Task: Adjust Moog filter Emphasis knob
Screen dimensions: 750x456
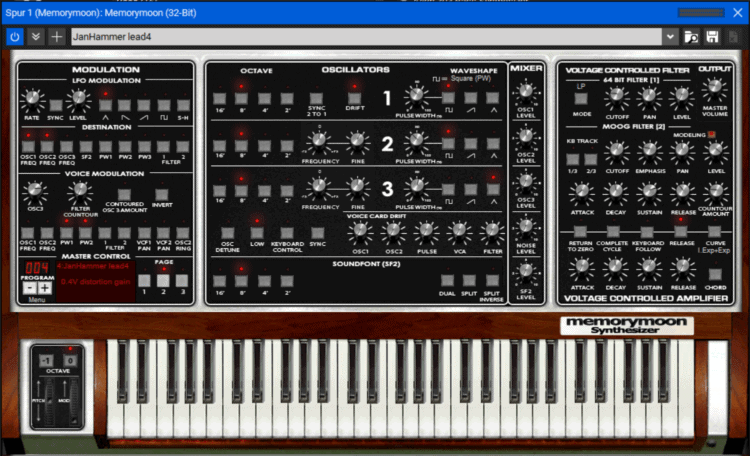Action: click(x=649, y=151)
